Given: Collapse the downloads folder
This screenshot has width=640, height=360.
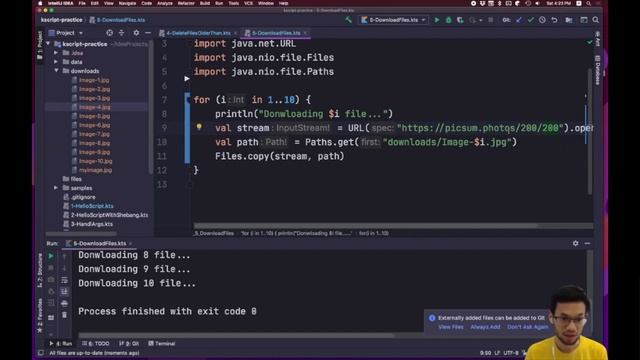Looking at the screenshot, I should pyautogui.click(x=56, y=71).
